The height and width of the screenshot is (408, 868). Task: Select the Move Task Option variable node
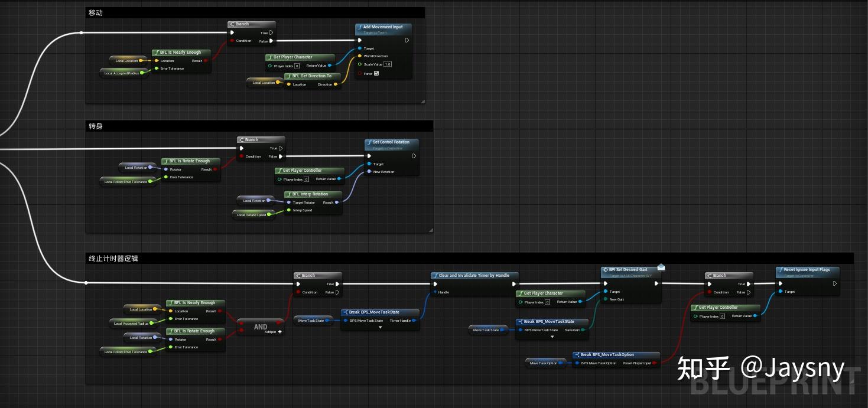547,363
